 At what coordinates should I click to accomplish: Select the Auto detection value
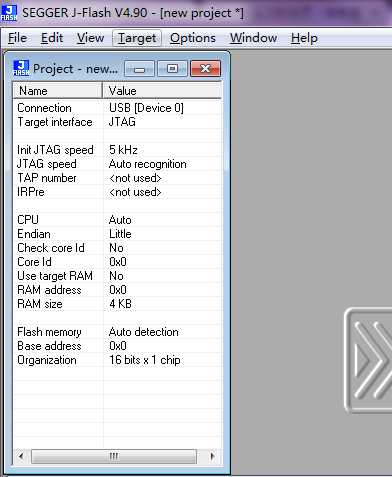(144, 332)
